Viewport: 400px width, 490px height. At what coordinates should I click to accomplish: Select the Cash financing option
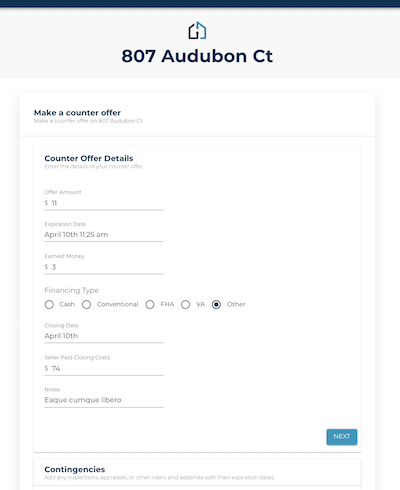pos(49,305)
